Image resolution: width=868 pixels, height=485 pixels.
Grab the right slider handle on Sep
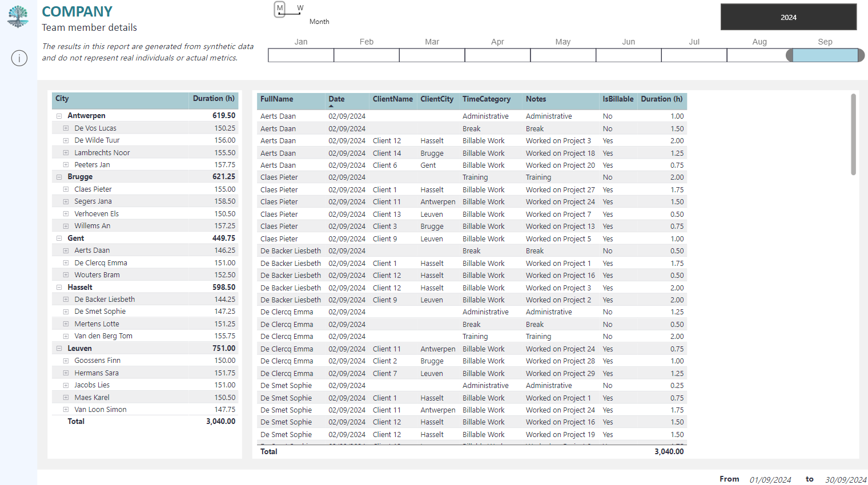[x=861, y=55]
